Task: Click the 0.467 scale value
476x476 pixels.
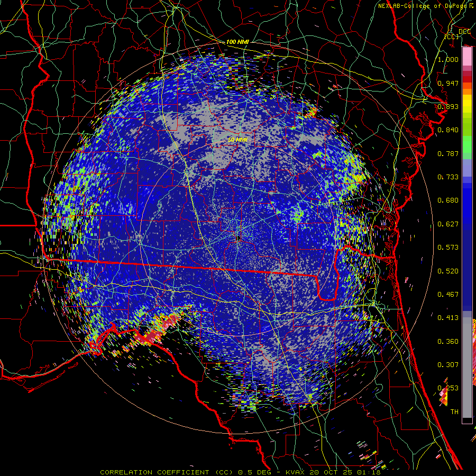Action: pyautogui.click(x=448, y=295)
